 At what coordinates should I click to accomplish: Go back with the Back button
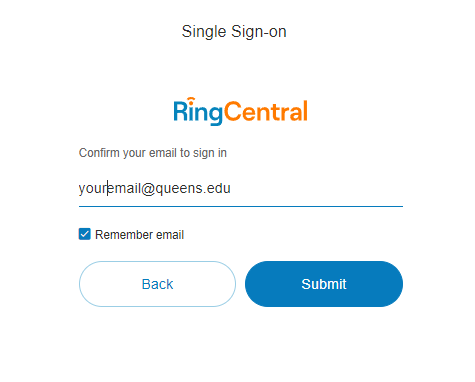157,284
